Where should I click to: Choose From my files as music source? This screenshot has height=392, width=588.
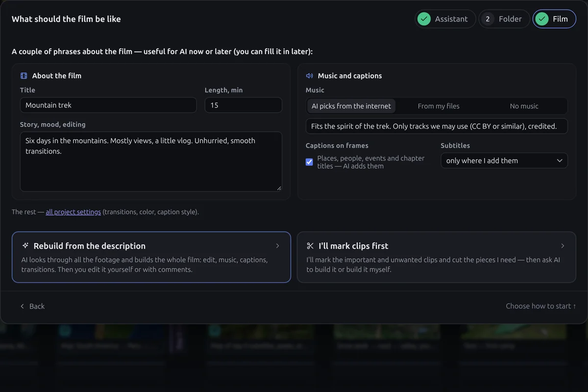[x=439, y=106]
